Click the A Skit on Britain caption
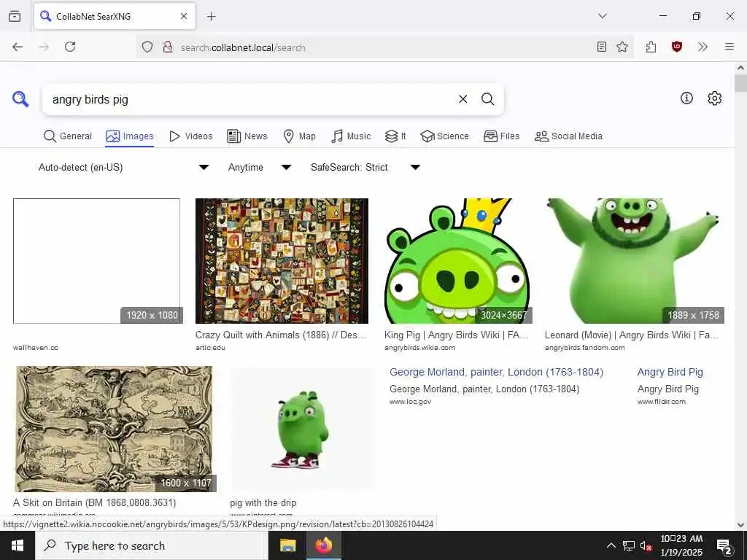Viewport: 747px width, 560px height. (94, 502)
